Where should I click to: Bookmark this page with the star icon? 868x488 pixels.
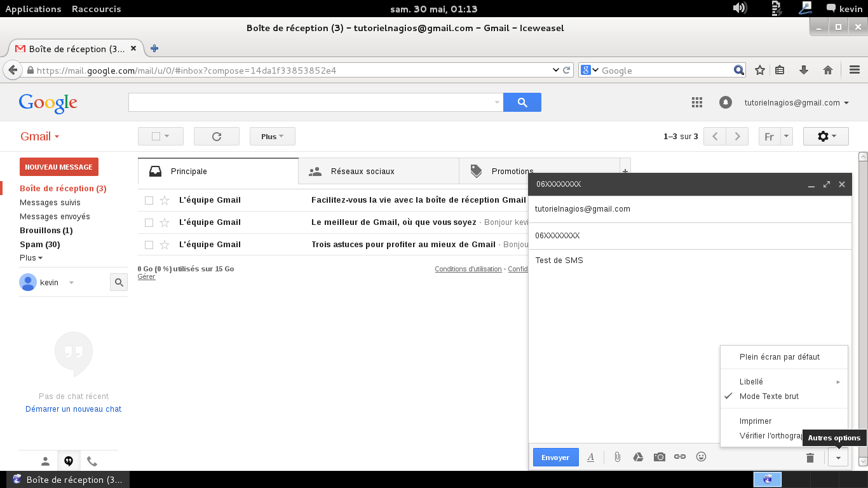tap(759, 70)
